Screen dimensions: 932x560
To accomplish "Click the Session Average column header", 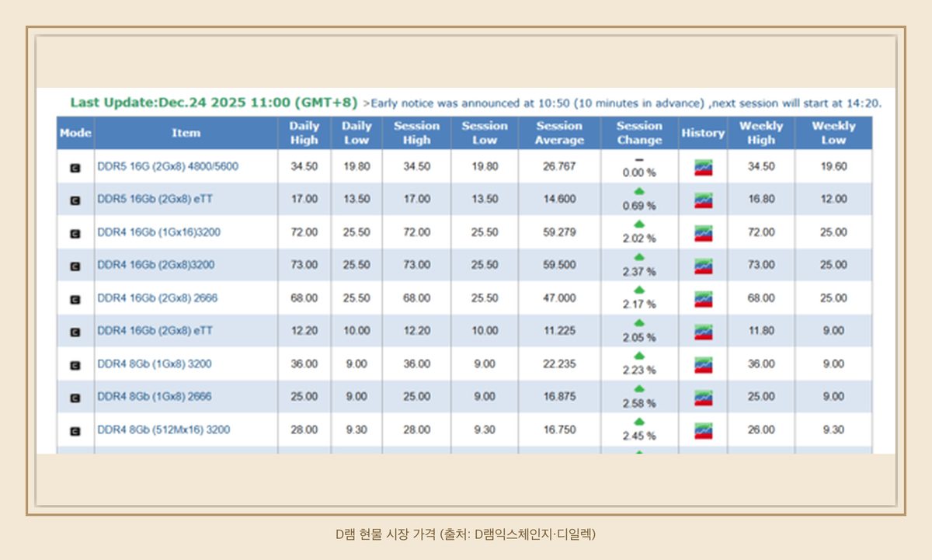I will (559, 133).
